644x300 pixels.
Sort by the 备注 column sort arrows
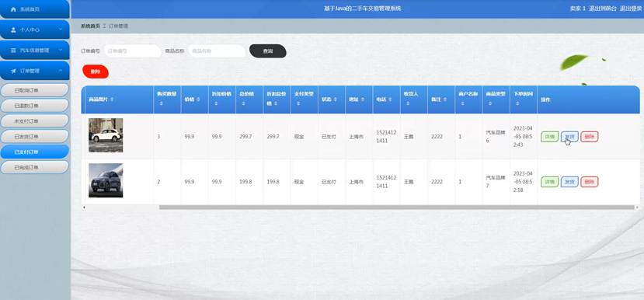click(x=445, y=99)
